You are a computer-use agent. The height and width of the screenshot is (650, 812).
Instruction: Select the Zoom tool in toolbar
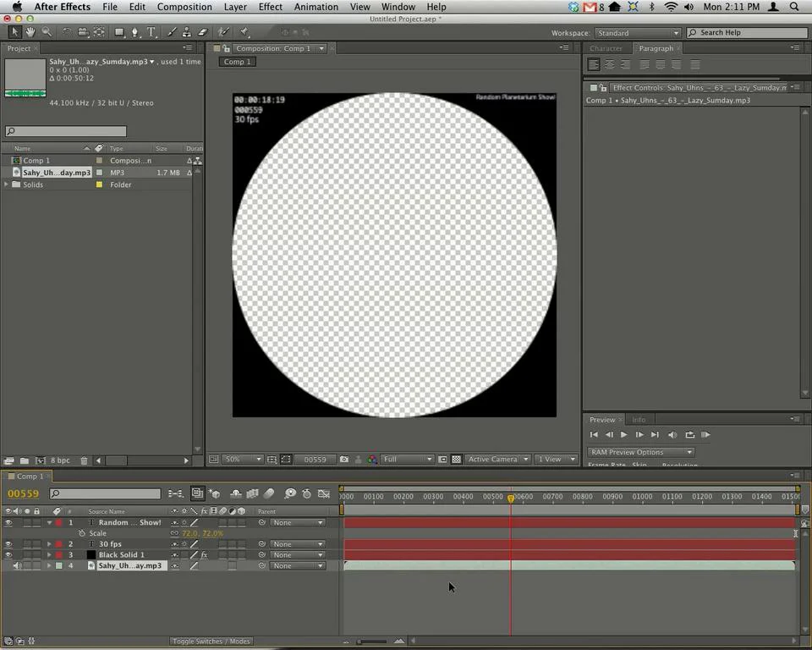(x=47, y=32)
